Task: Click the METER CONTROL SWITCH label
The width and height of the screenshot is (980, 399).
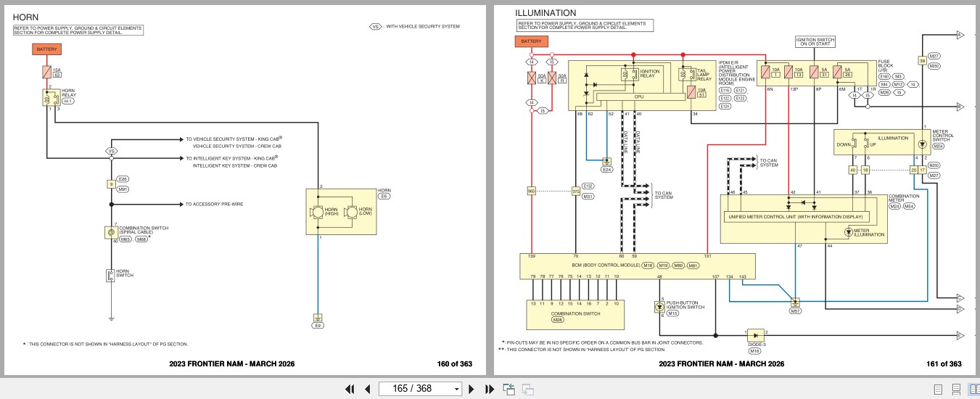Action: tap(944, 136)
